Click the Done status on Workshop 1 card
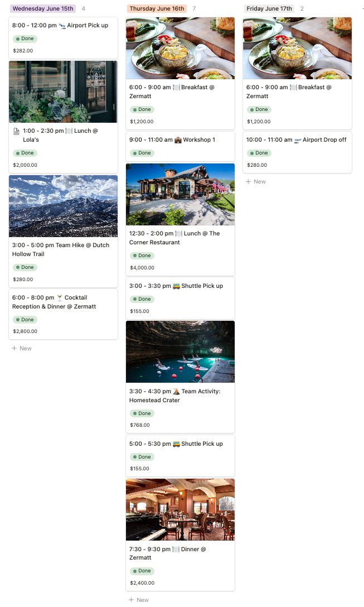The width and height of the screenshot is (364, 607). 142,153
